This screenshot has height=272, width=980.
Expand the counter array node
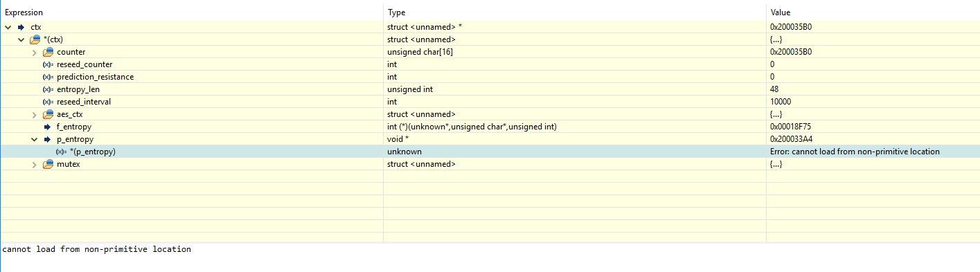click(x=35, y=52)
